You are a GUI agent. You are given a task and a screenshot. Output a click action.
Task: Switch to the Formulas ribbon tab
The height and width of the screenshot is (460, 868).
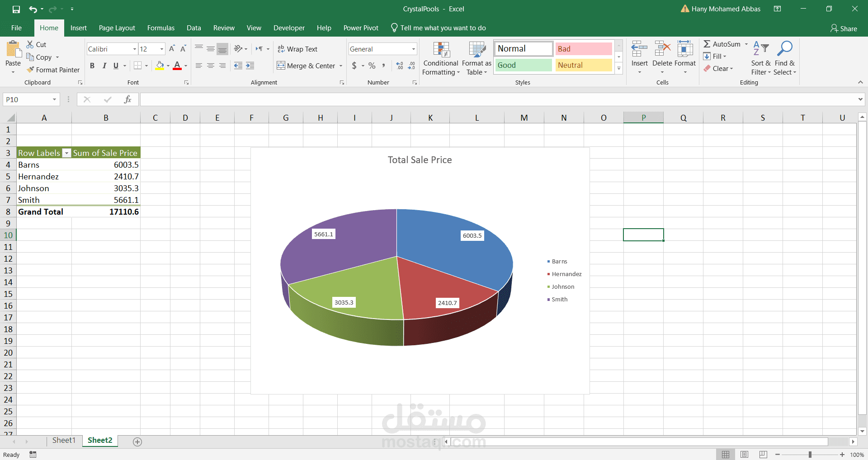coord(160,28)
